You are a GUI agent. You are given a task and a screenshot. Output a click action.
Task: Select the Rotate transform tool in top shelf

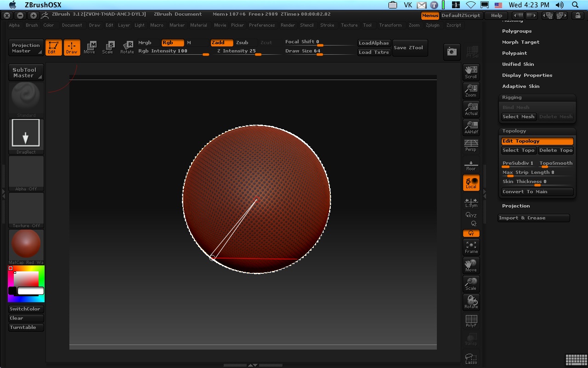tap(127, 47)
